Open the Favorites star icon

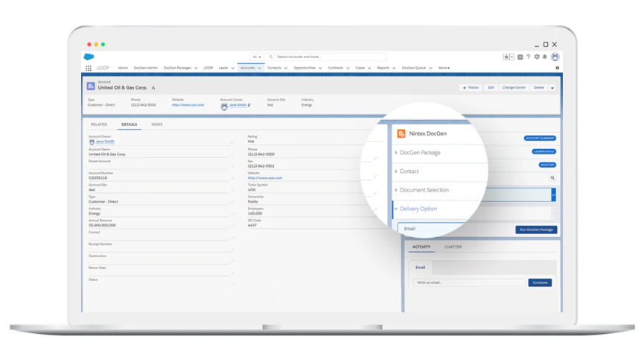pyautogui.click(x=506, y=57)
